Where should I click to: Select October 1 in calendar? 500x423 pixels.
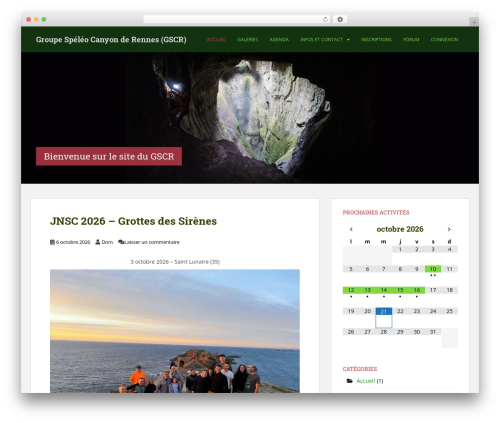point(400,249)
